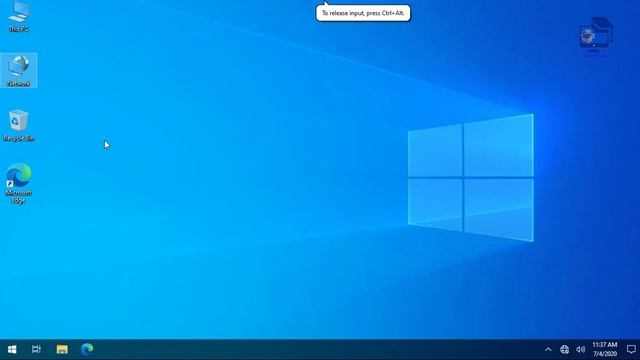The image size is (640, 360).
Task: Select the This PC desktop icon
Action: coord(19,17)
